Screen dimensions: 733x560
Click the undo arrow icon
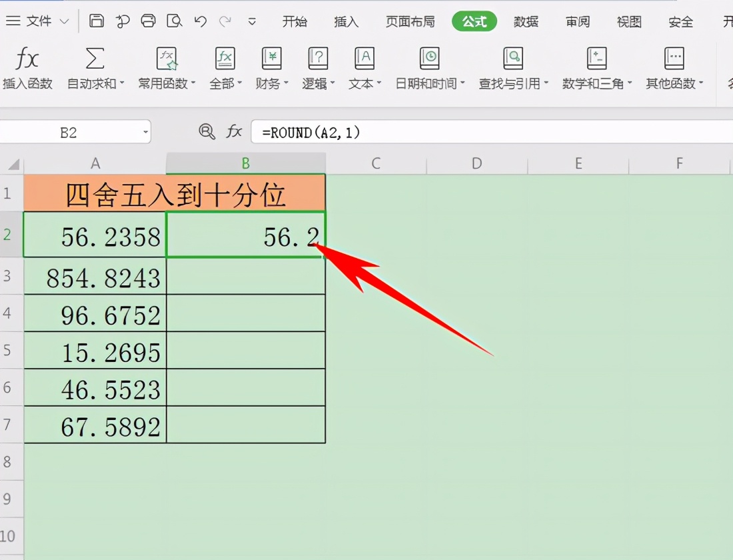tap(201, 21)
